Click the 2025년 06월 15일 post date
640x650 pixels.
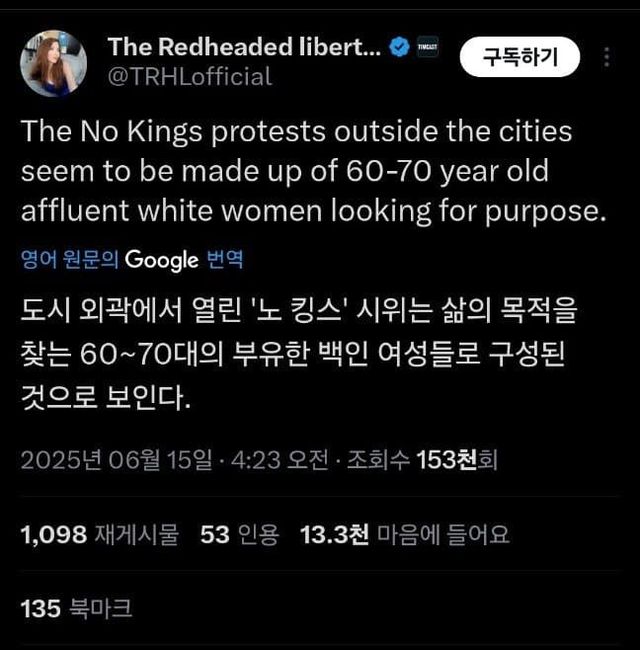point(116,460)
